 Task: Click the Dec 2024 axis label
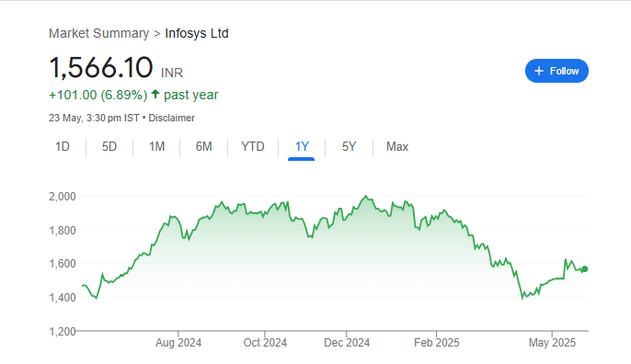(x=347, y=343)
